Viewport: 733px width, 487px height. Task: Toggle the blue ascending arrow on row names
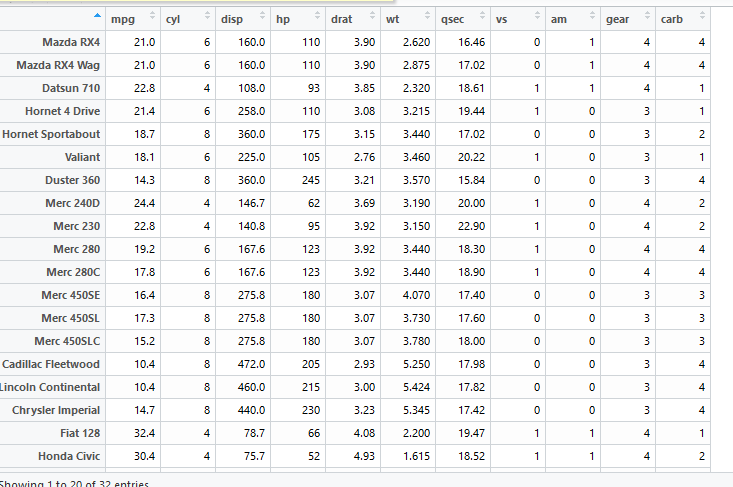pos(96,17)
